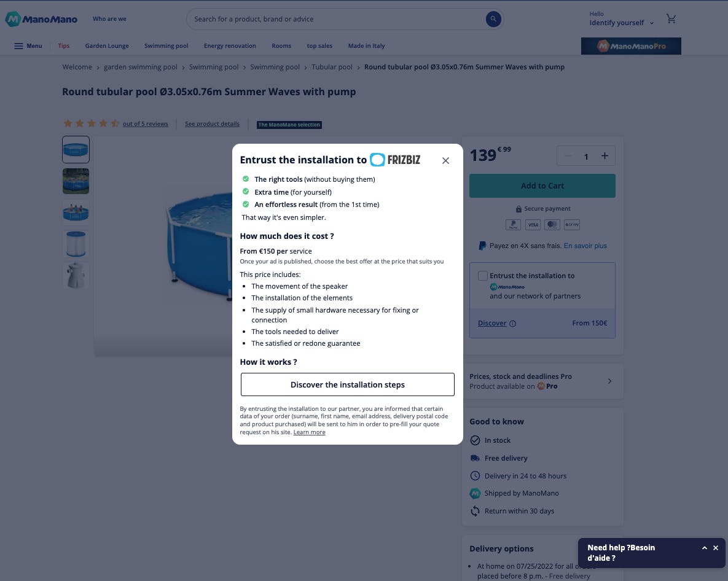Viewport: 728px width, 581px height.
Task: Open the Who are we link
Action: pyautogui.click(x=109, y=19)
